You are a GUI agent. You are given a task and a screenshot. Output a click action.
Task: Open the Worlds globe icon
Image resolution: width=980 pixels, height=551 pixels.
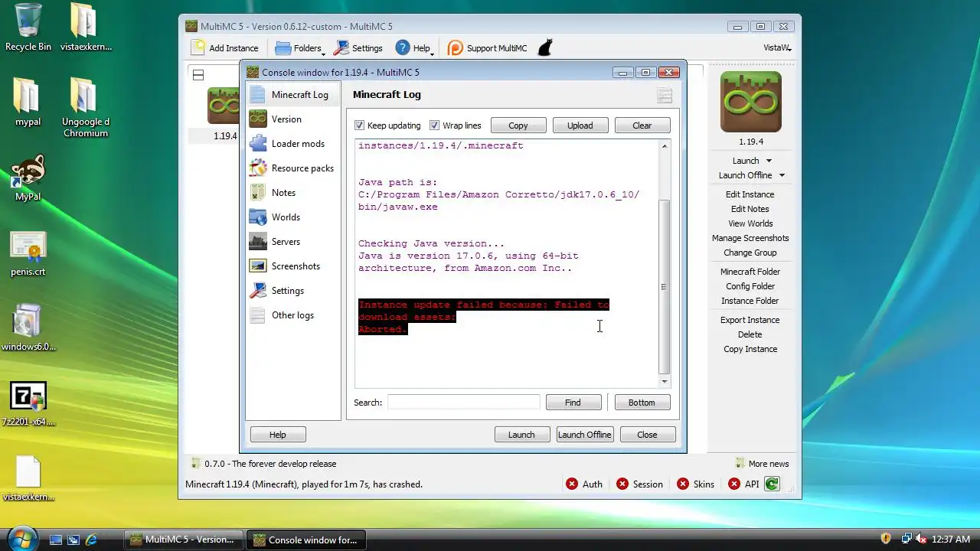tap(258, 217)
